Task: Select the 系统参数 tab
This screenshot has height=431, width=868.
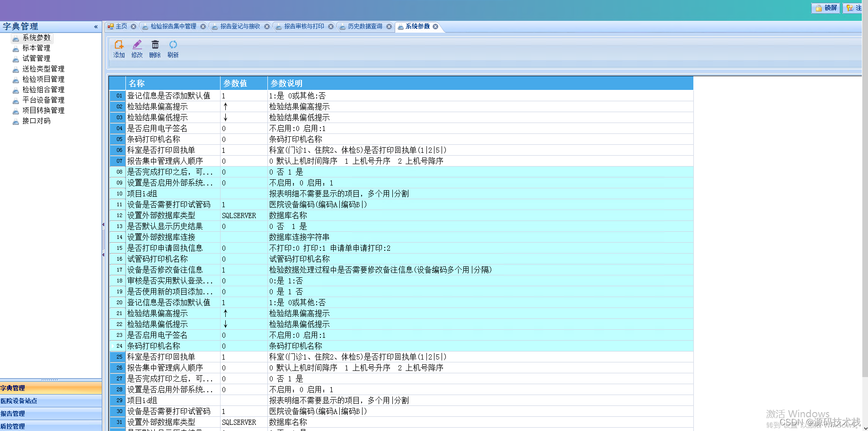Action: (x=417, y=26)
